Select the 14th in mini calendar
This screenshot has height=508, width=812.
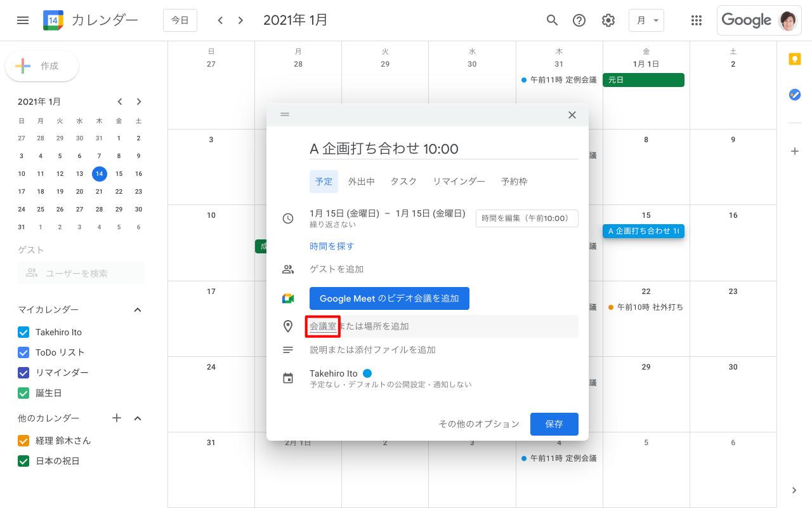pyautogui.click(x=99, y=173)
